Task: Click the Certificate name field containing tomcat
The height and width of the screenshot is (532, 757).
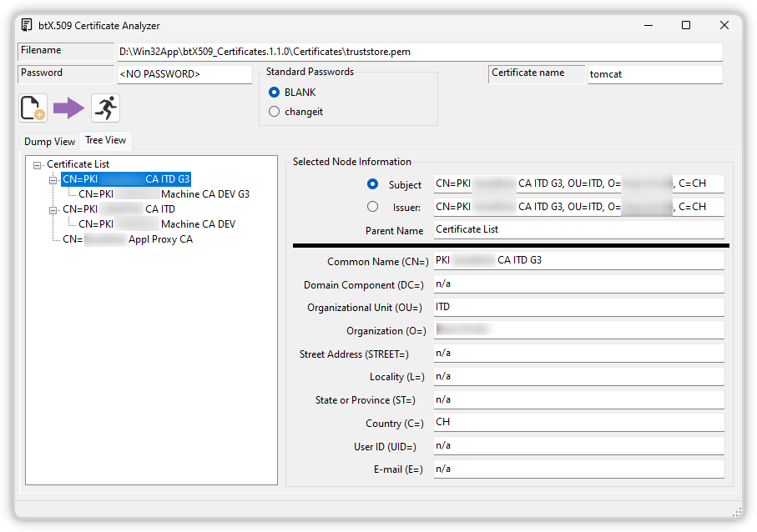Action: (x=654, y=74)
